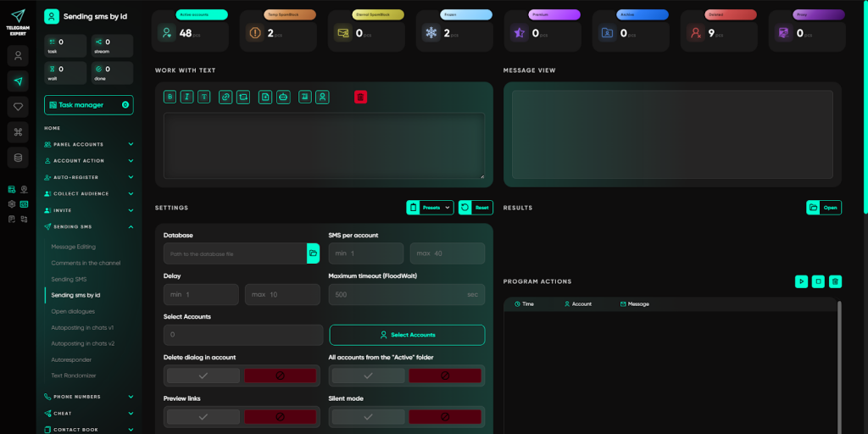The image size is (868, 434).
Task: Click the Task manager button
Action: (88, 105)
